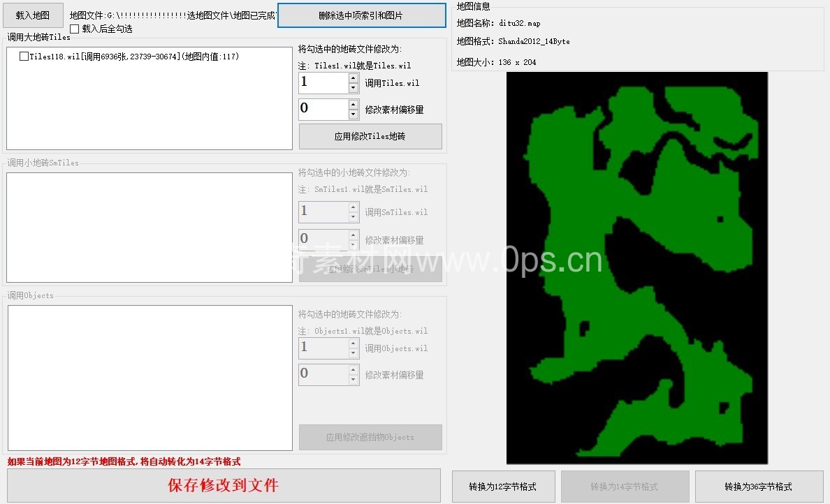Viewport: 830px width, 504px height.
Task: Click inside the 调用Objects list box
Action: [x=149, y=378]
